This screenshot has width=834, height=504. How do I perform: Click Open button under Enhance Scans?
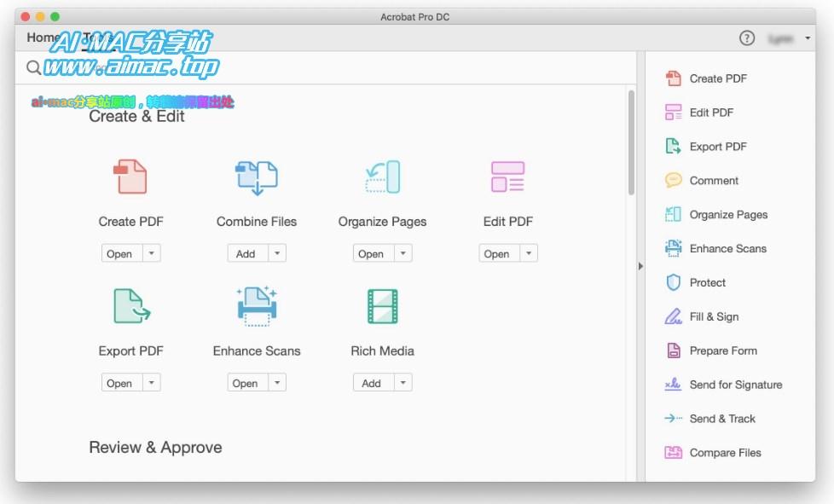coord(248,382)
